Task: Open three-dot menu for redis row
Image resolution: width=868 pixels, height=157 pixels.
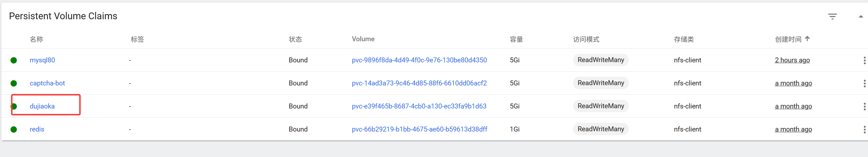Action: pyautogui.click(x=864, y=129)
